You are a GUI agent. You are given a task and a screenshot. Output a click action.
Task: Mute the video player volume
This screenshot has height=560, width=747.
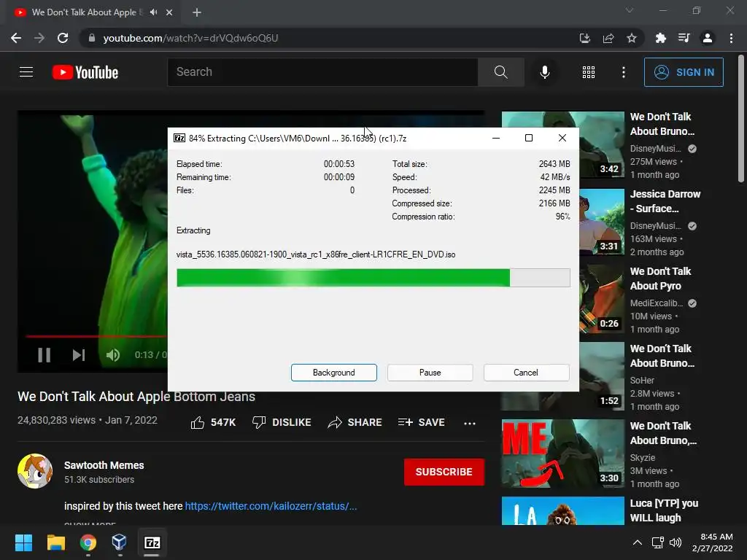(x=113, y=355)
